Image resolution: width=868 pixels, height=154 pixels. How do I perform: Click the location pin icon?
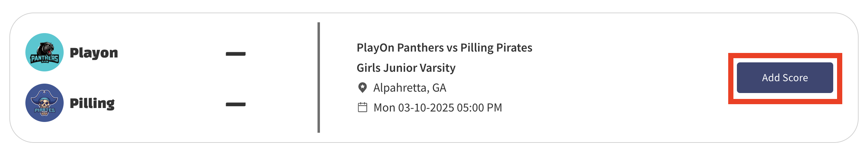362,87
